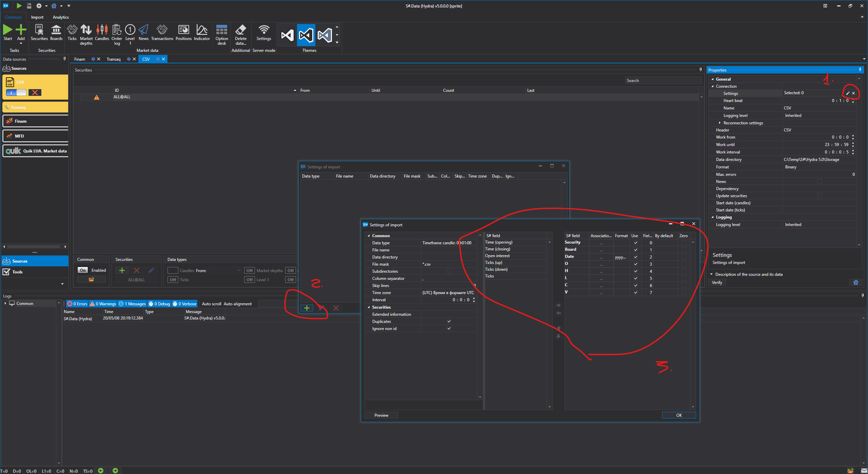Collapse the Connection group in Properties

coord(712,86)
